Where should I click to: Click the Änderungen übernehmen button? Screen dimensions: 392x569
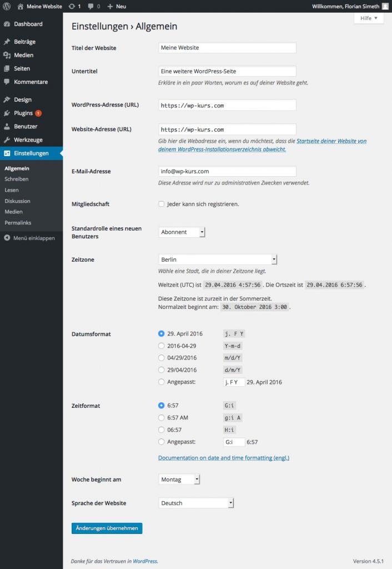point(107,528)
